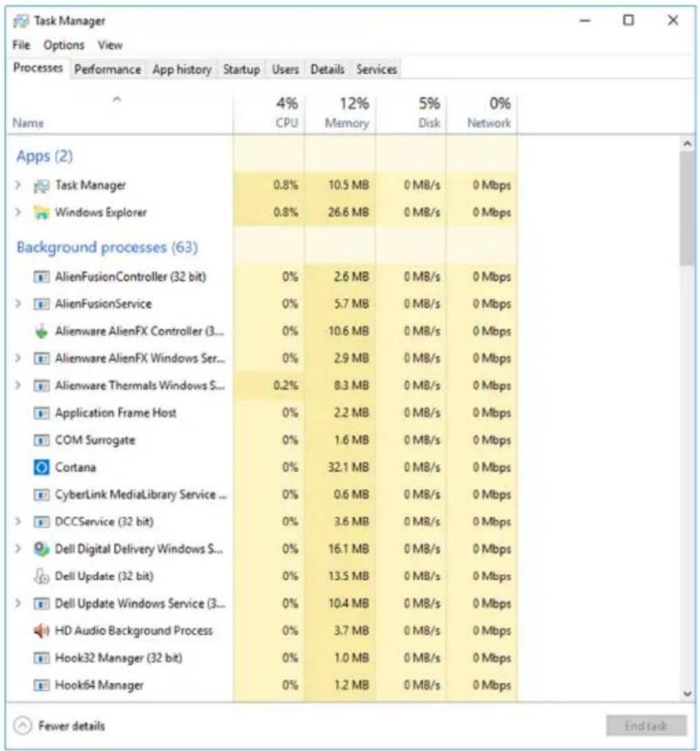The image size is (700, 751).
Task: Click the DCCService (32 bit) icon
Action: pos(41,522)
